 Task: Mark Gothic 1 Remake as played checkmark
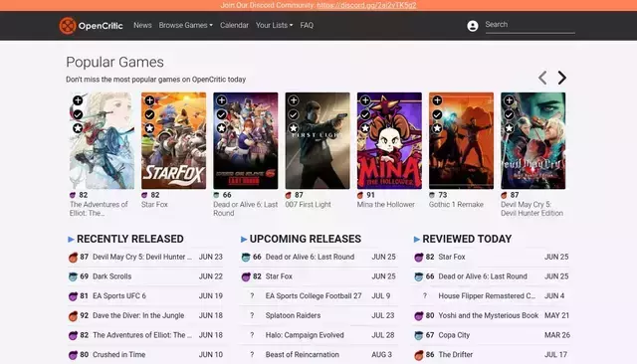pos(437,114)
